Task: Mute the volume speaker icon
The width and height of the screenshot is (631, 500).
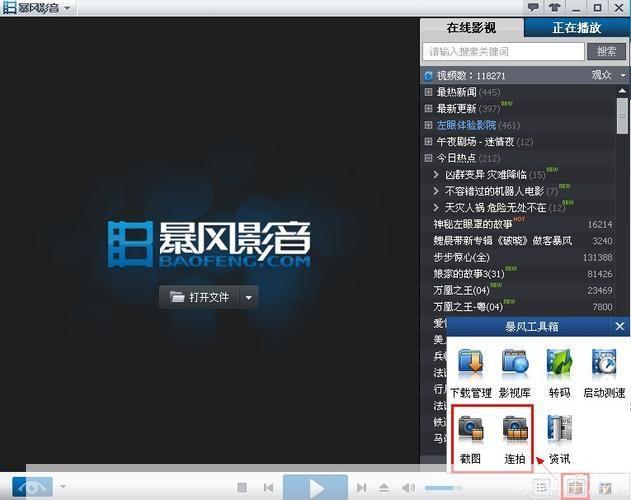Action: click(x=408, y=488)
